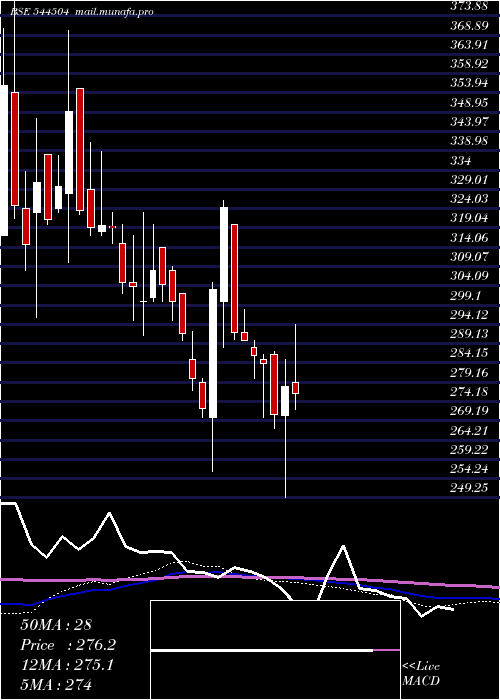
Task: Click the BSE 544504 ticker title
Action: tap(39, 12)
